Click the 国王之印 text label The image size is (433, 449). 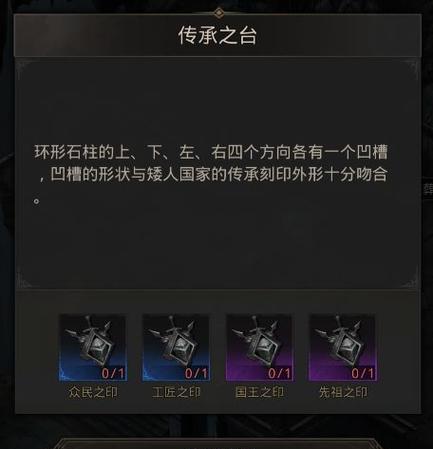coord(259,392)
